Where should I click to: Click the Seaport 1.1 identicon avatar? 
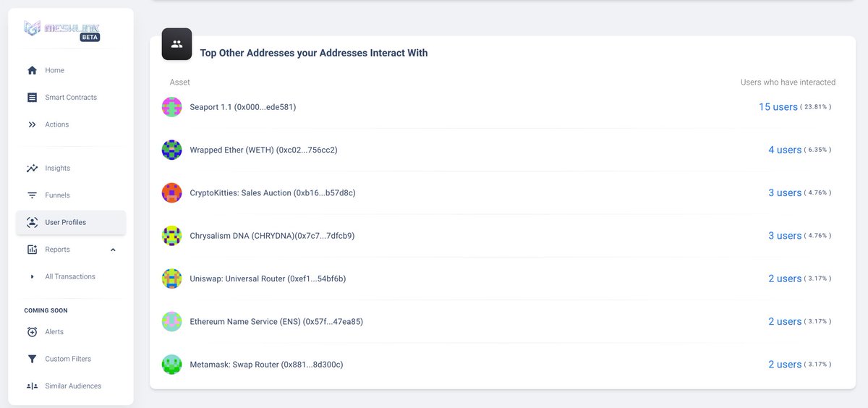coord(171,107)
